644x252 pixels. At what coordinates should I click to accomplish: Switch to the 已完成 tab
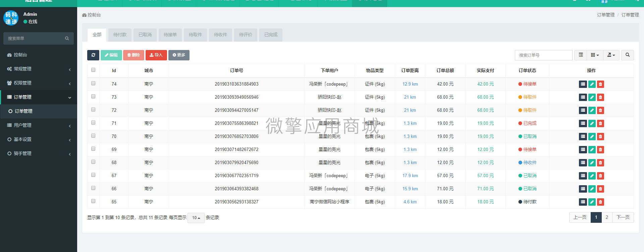coord(271,35)
